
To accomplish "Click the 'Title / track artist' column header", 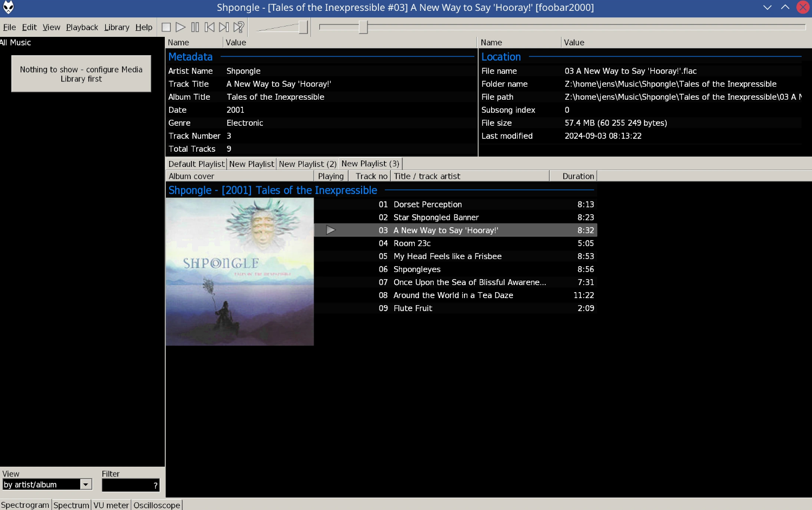I will 470,176.
